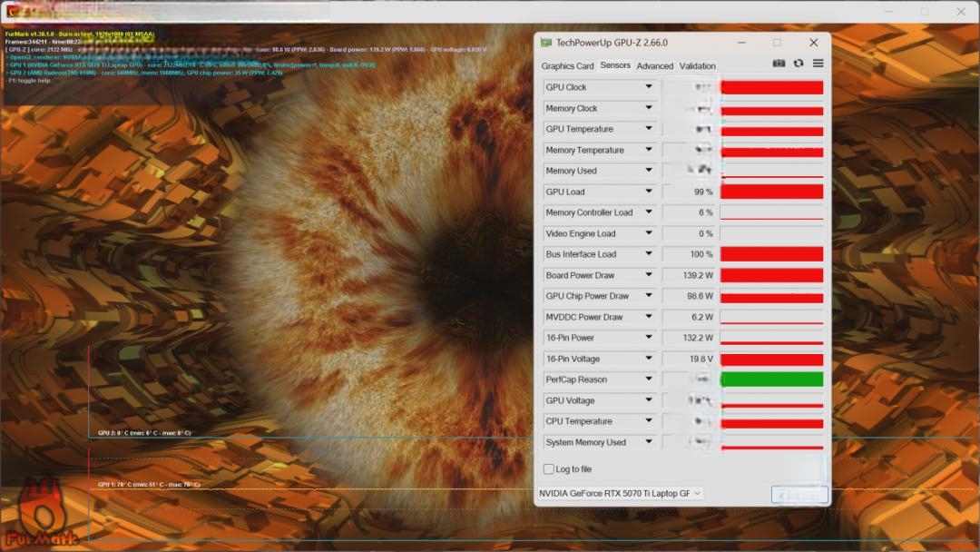Click the Bus Interface Load history graph

point(772,254)
